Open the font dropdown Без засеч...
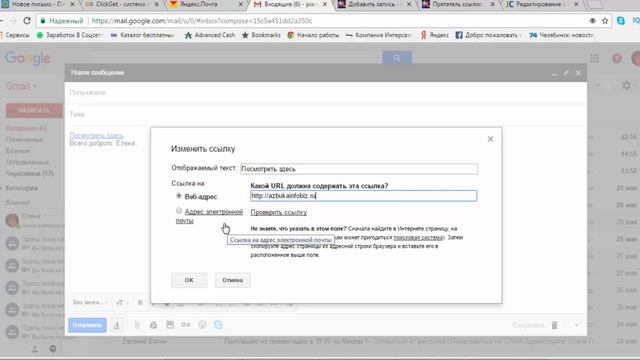The width and height of the screenshot is (640, 360). (90, 302)
